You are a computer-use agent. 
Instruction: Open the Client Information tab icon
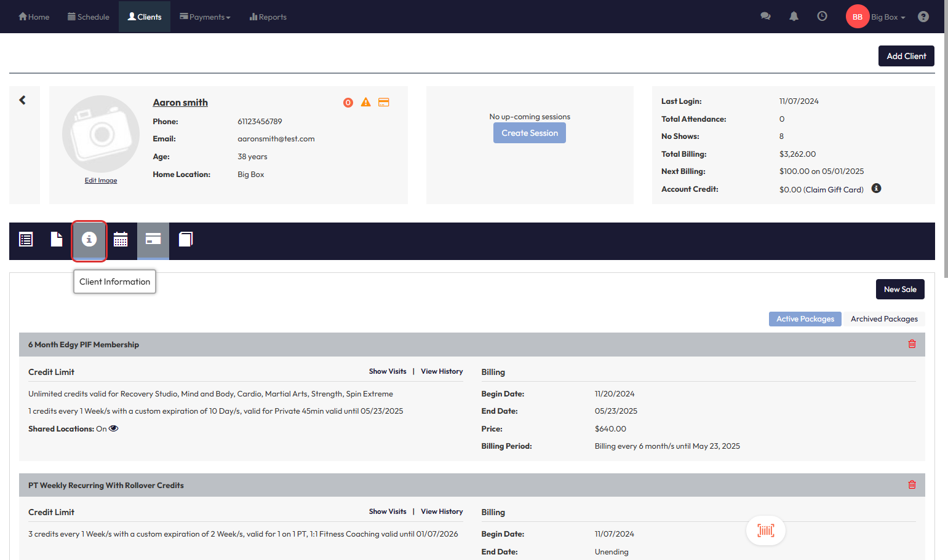click(x=89, y=240)
